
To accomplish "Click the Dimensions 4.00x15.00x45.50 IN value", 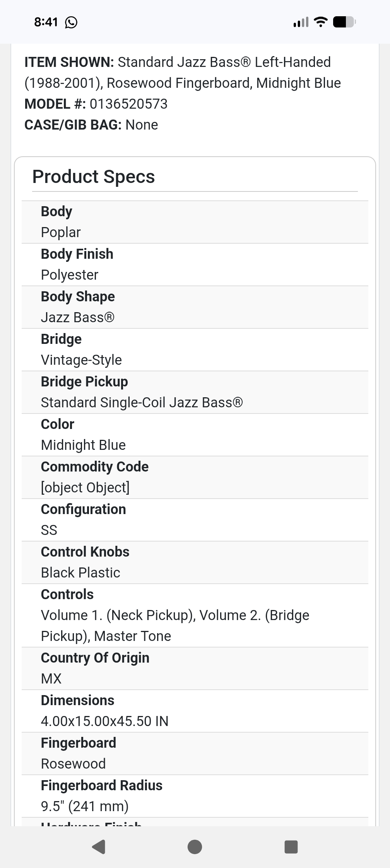I will [104, 721].
